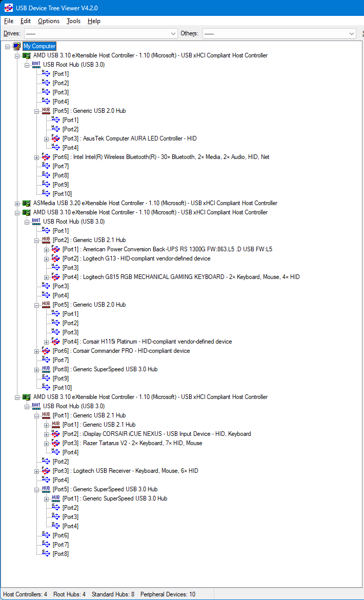
Task: Click the Generic USB 2.1 Hub icon under APC hub
Action: tap(46, 240)
